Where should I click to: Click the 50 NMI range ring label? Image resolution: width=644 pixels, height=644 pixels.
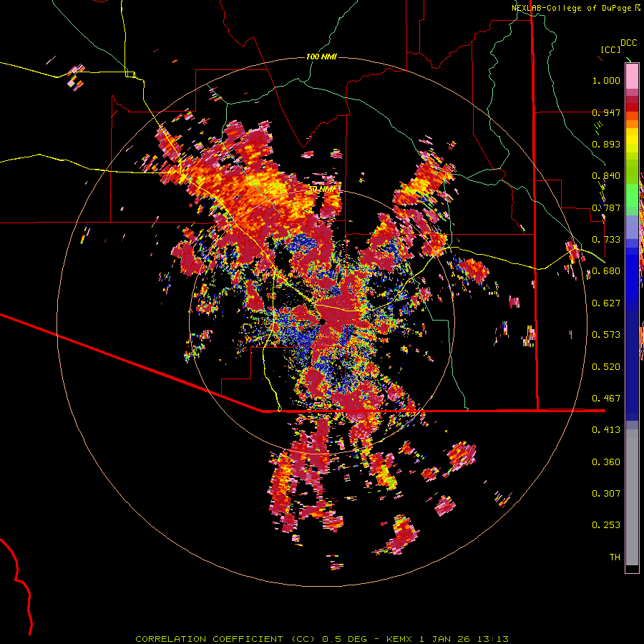[322, 190]
